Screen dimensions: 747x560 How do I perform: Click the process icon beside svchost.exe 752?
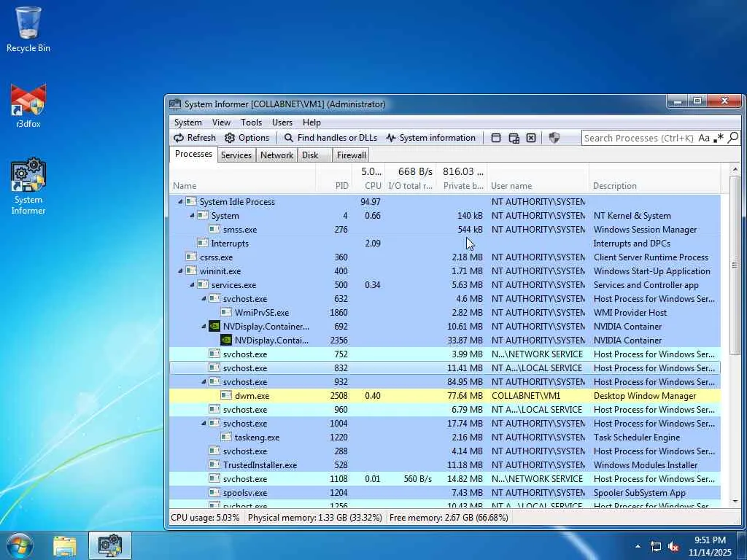(214, 354)
